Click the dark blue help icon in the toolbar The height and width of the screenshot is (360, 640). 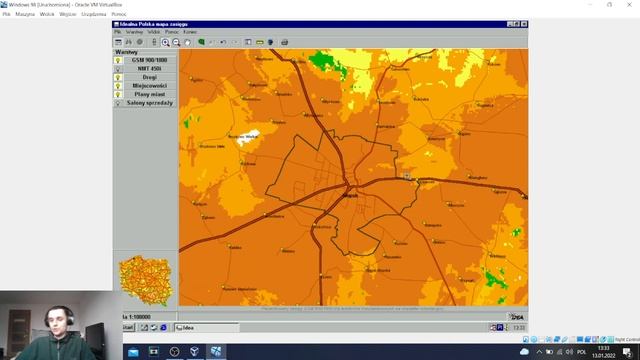[x=271, y=42]
